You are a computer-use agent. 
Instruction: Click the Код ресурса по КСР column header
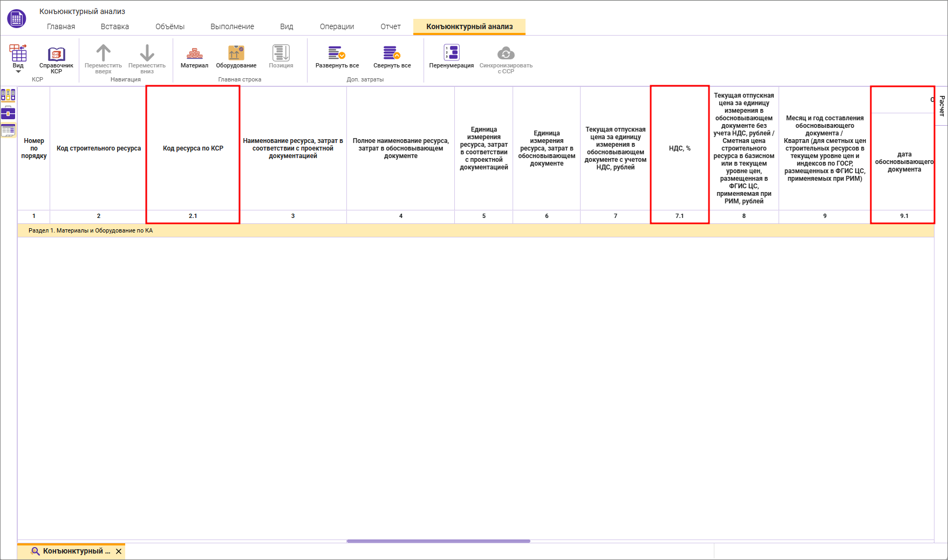point(193,148)
